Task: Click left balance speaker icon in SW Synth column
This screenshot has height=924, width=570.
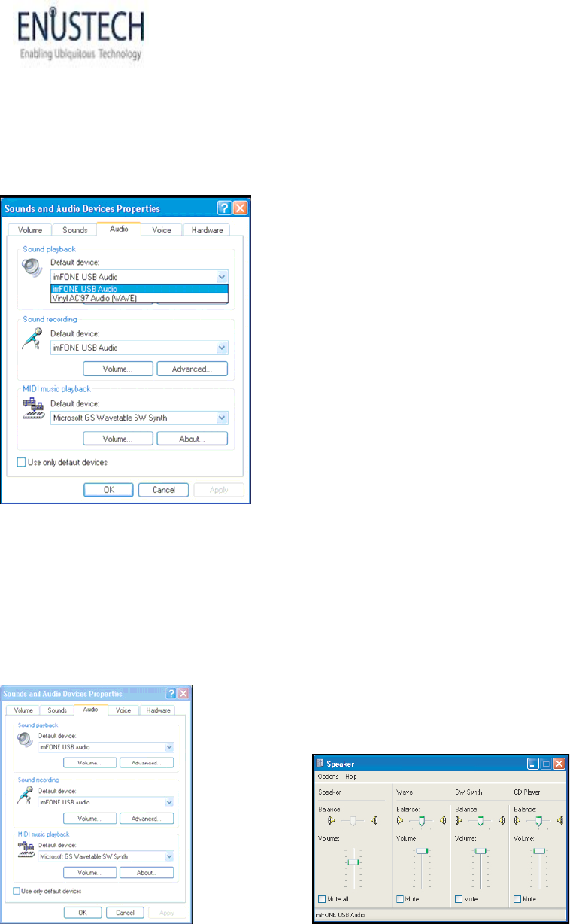Action: (x=459, y=820)
